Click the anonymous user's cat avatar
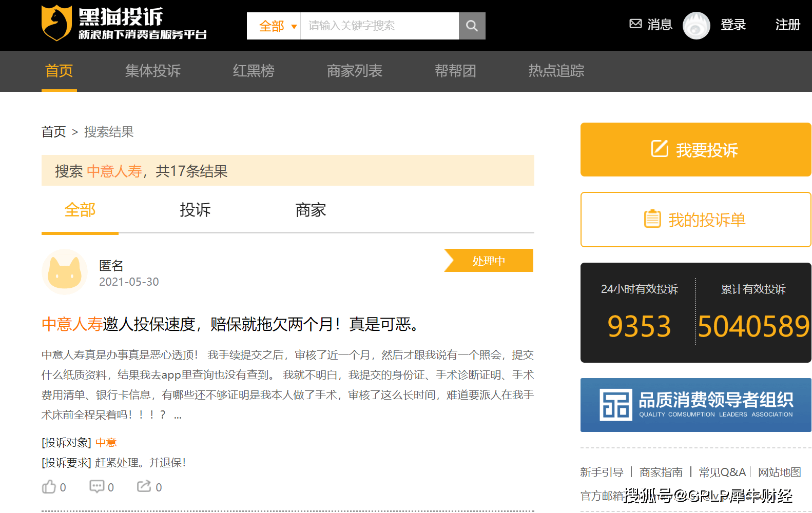812x513 pixels. pyautogui.click(x=65, y=272)
